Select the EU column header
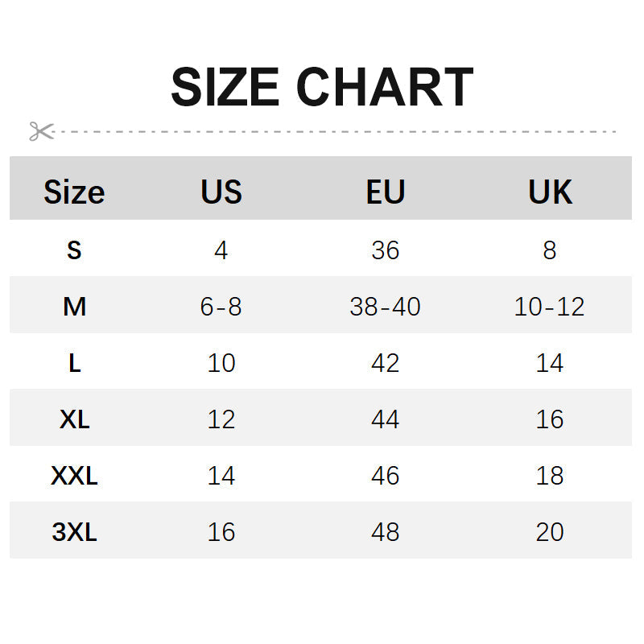 (x=385, y=192)
